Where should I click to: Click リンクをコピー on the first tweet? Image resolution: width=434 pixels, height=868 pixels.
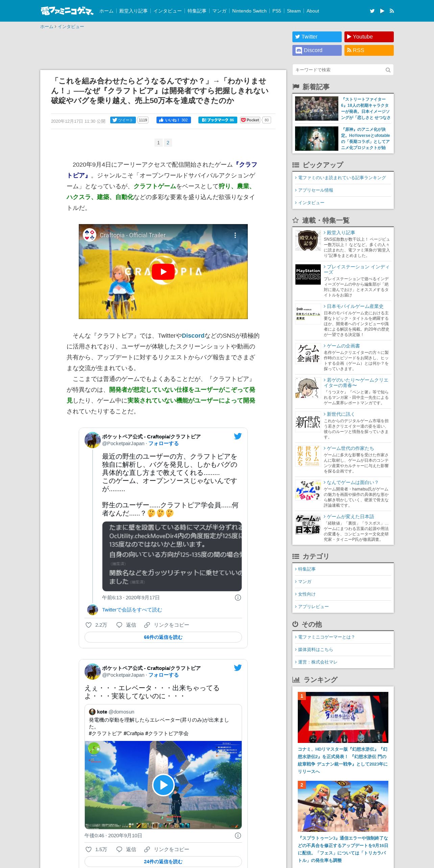(167, 625)
